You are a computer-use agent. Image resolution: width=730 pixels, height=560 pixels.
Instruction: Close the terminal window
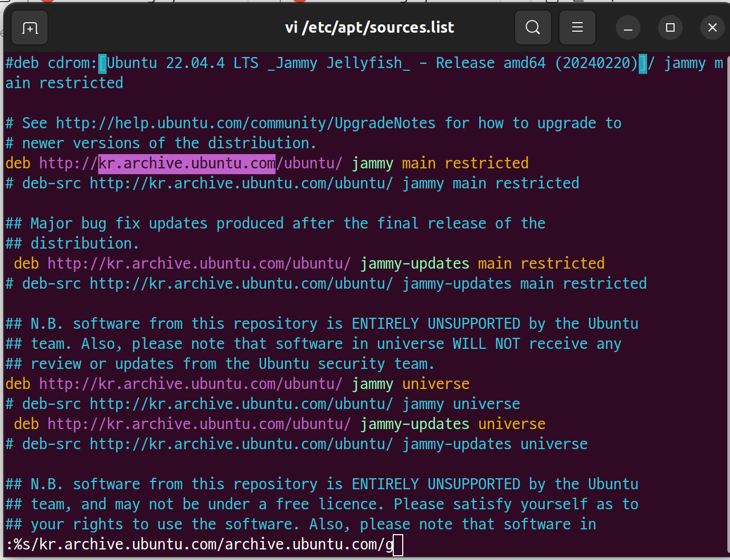pos(713,27)
